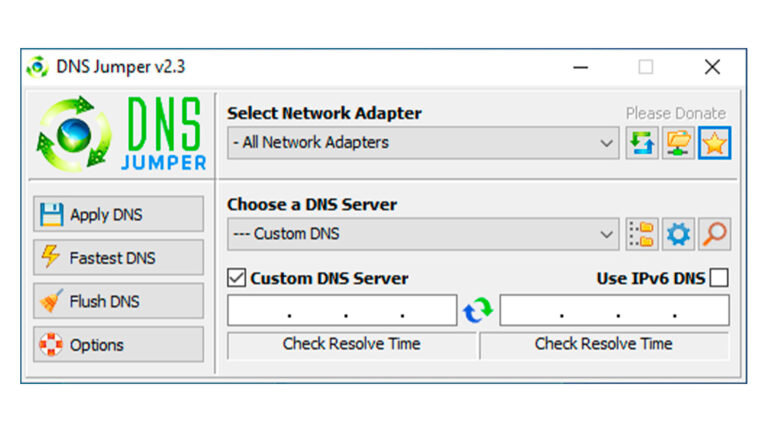Click the Apply DNS button
The width and height of the screenshot is (768, 432).
[x=119, y=214]
